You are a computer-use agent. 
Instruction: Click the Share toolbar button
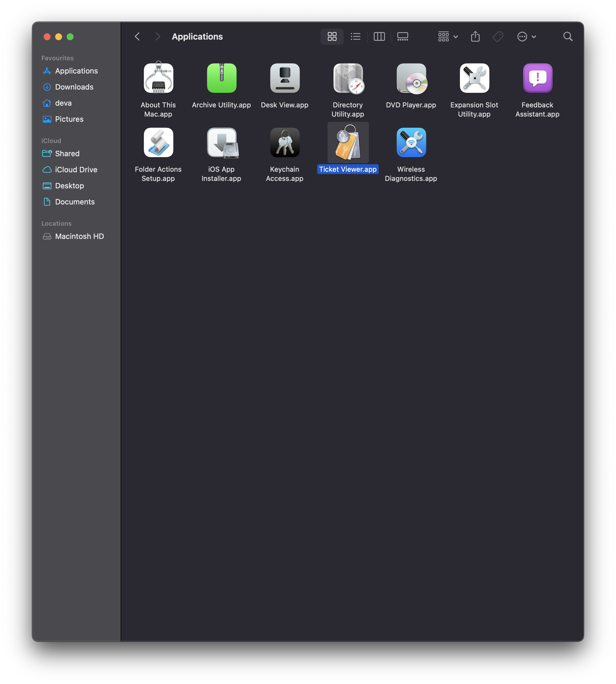(x=475, y=36)
